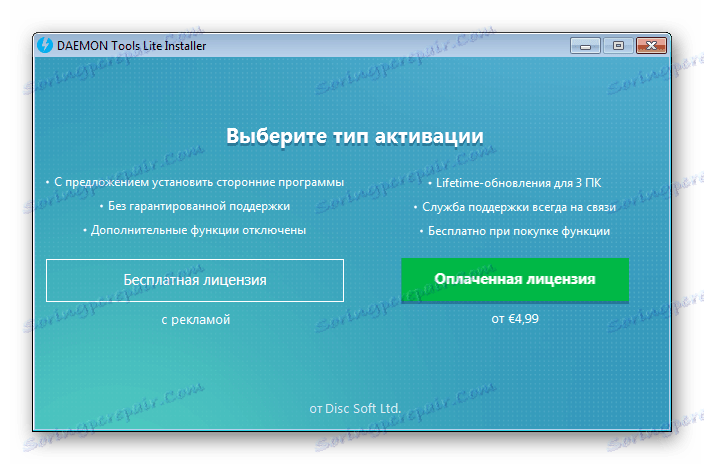The width and height of the screenshot is (704, 464).
Task: Click the 'от €4,99' price label
Action: point(515,319)
